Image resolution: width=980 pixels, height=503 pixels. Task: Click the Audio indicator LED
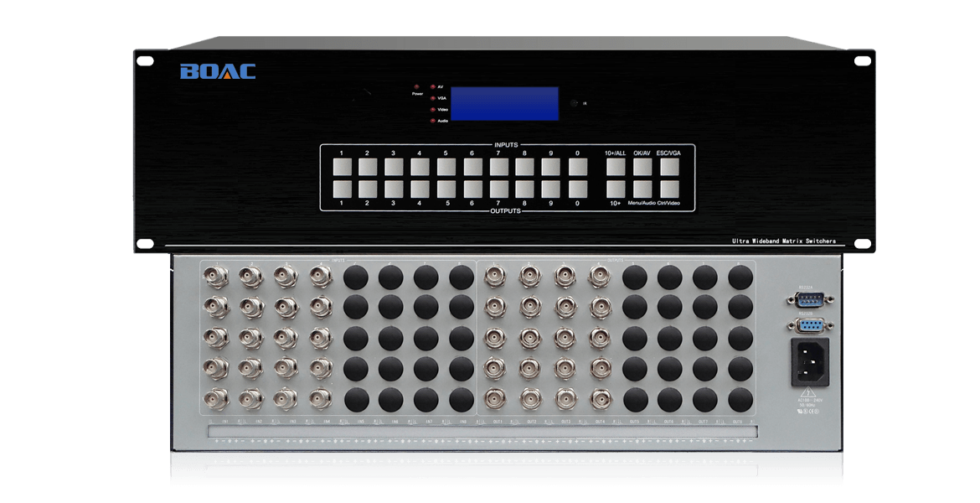coord(433,122)
